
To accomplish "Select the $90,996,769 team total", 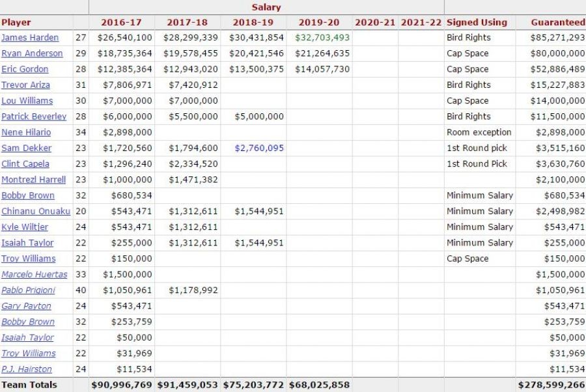I will (122, 385).
